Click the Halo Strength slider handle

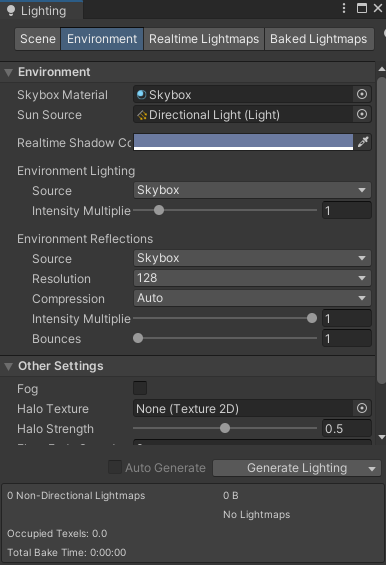[225, 428]
